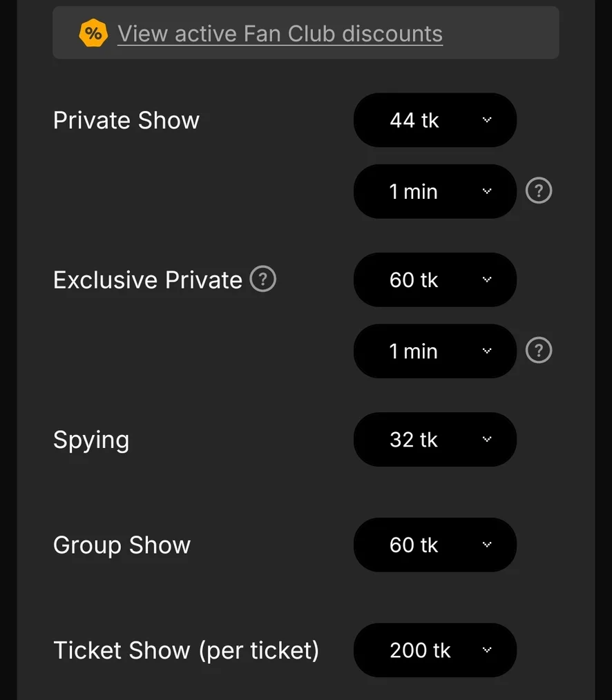Click the Spying label text

[x=91, y=440]
